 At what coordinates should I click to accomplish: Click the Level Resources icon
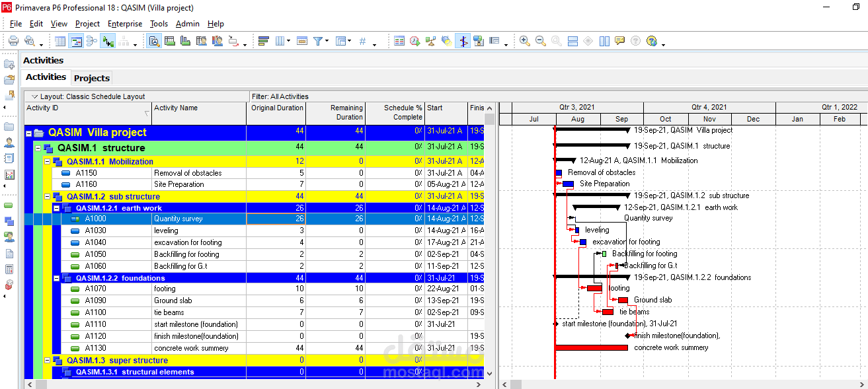[x=431, y=41]
